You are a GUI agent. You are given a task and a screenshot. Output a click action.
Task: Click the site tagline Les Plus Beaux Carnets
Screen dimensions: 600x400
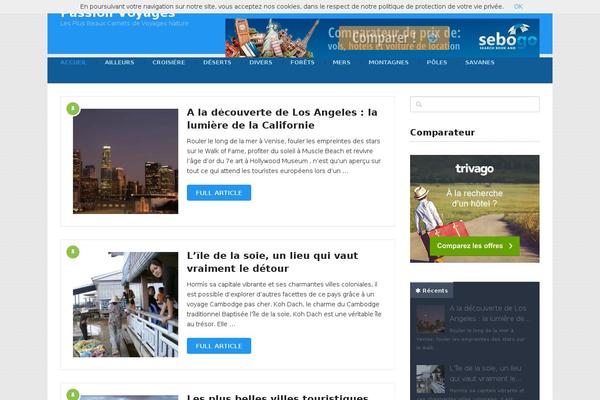(x=124, y=23)
